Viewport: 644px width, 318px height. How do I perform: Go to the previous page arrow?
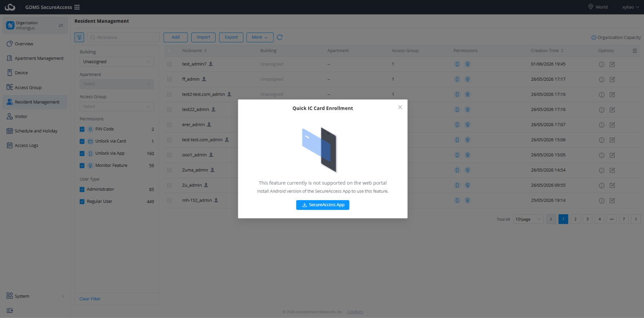click(551, 219)
